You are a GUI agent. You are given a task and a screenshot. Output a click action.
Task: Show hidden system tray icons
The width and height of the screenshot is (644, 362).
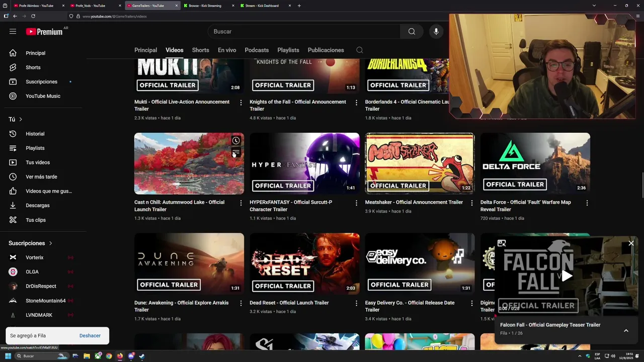pos(580,356)
